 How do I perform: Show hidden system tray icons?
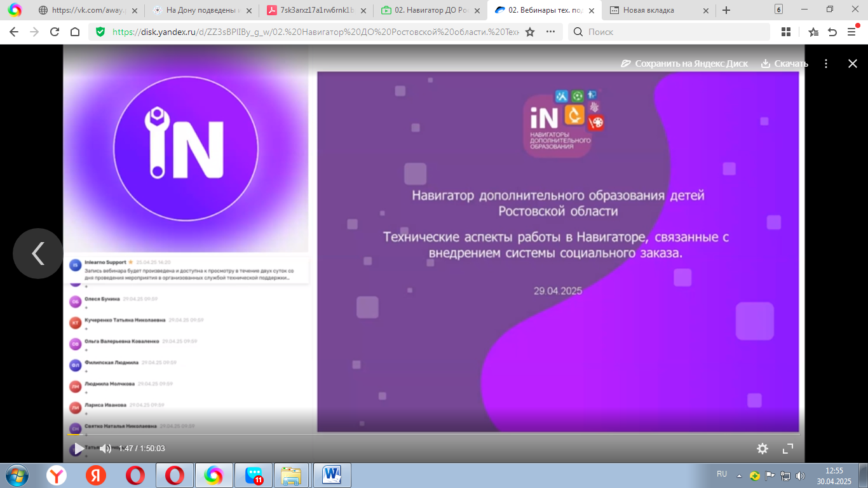(739, 475)
